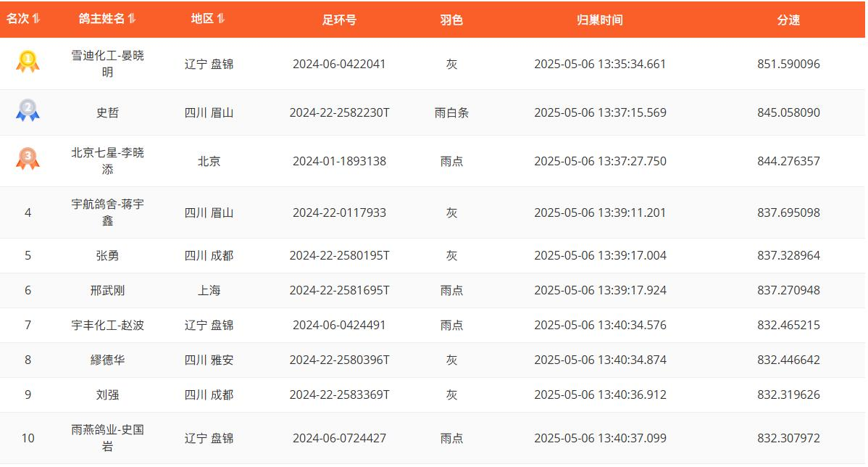Click owner 雨燕鸽业-史国岩
This screenshot has height=467, width=868.
click(x=107, y=438)
